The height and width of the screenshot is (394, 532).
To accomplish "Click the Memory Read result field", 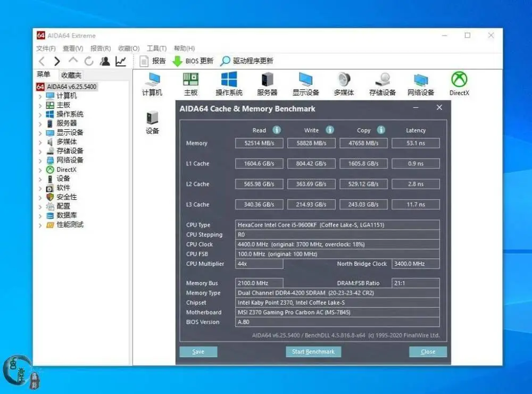I will 259,143.
